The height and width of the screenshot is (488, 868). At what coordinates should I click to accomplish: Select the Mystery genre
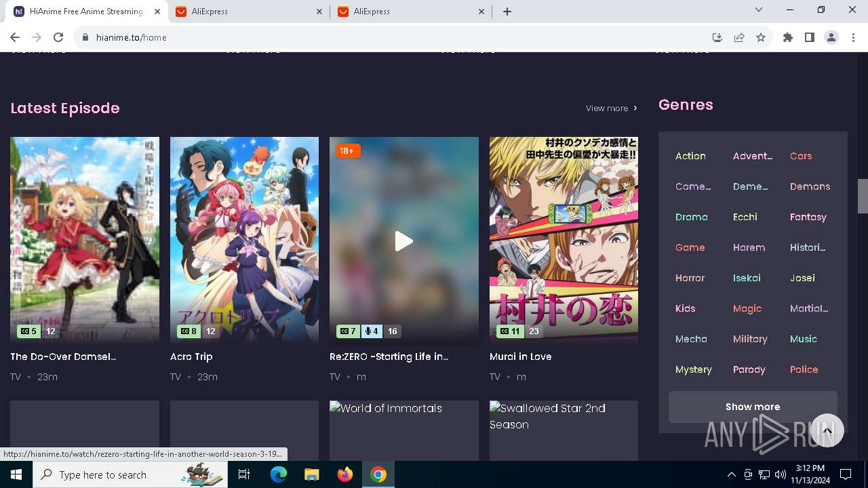coord(694,369)
